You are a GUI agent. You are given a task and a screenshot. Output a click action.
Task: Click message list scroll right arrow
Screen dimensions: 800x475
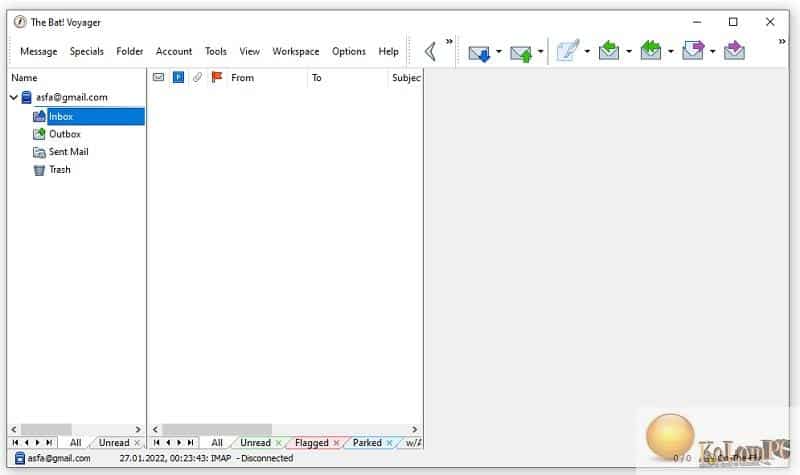coord(415,429)
